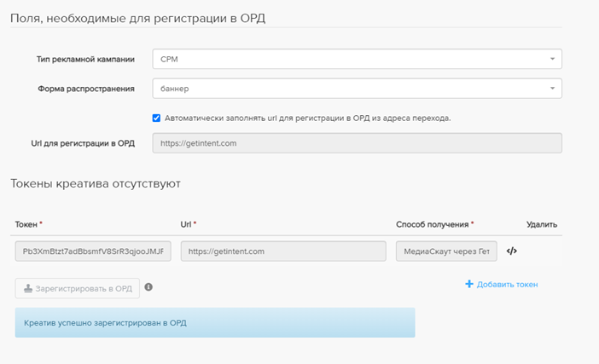Image resolution: width=599 pixels, height=364 pixels.
Task: Click the Удалить column header
Action: click(542, 224)
